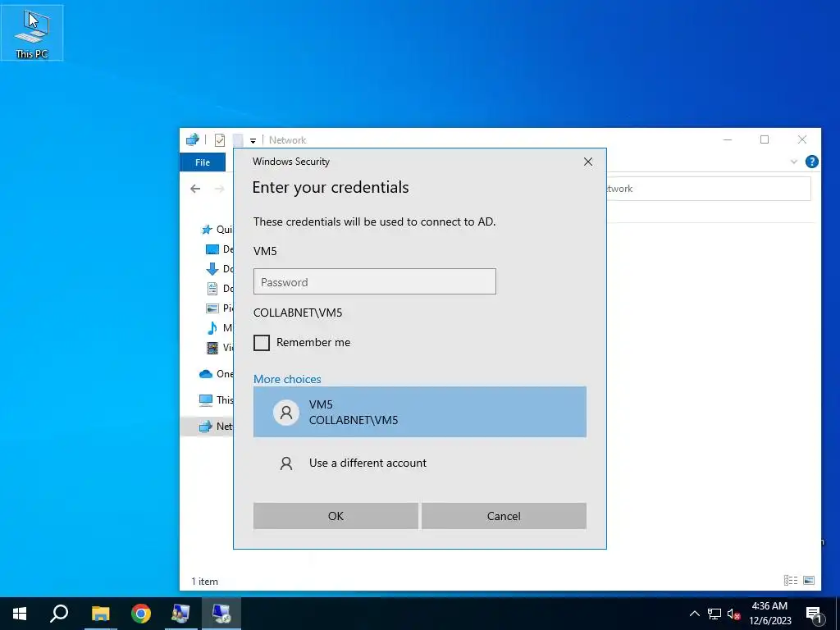Screen dimensions: 840x630
Task: Select Documents folder in navigation pane
Action: (x=220, y=288)
